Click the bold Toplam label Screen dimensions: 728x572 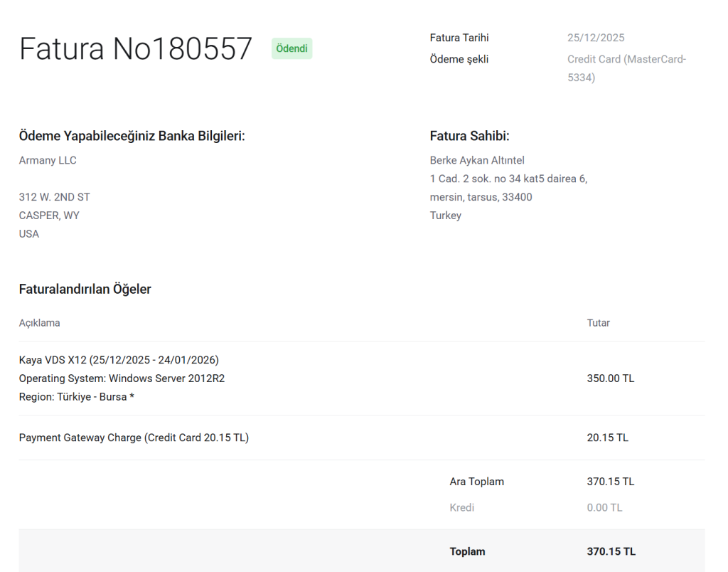pyautogui.click(x=467, y=551)
